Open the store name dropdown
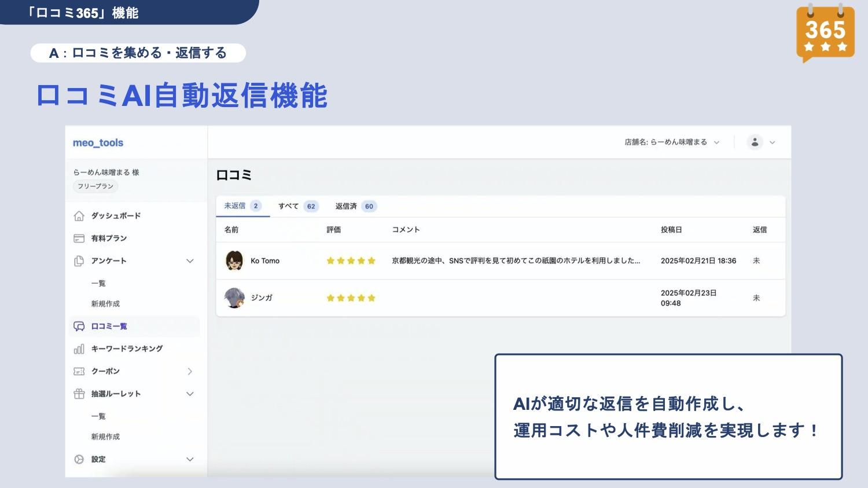The height and width of the screenshot is (488, 868). pyautogui.click(x=671, y=142)
